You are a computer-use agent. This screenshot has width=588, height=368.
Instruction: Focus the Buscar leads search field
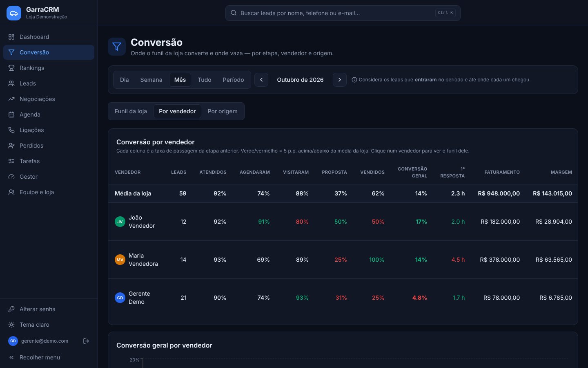[343, 13]
